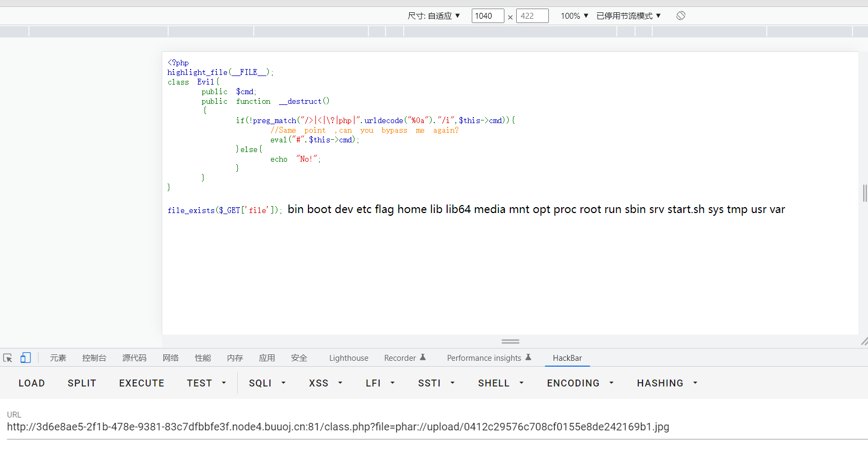Image resolution: width=868 pixels, height=455 pixels.
Task: Click the '//Same point' comment line
Action: (x=364, y=130)
